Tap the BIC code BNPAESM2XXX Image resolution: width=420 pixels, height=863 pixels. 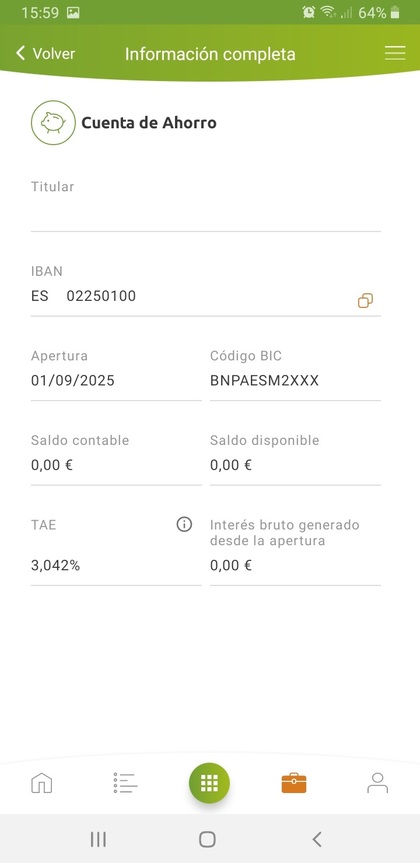click(264, 381)
